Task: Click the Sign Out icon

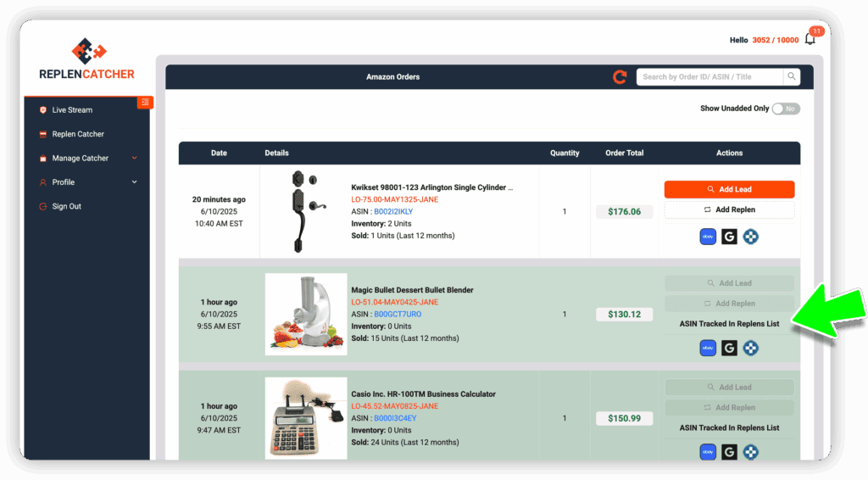Action: (43, 207)
